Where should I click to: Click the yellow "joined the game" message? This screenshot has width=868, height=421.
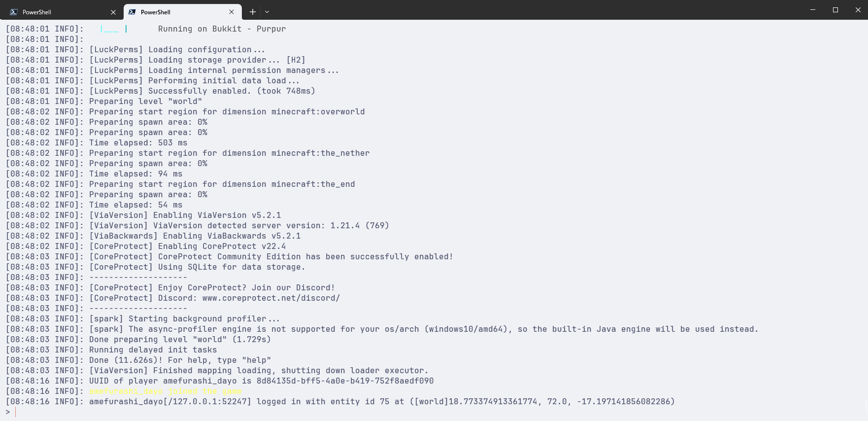[x=165, y=391]
